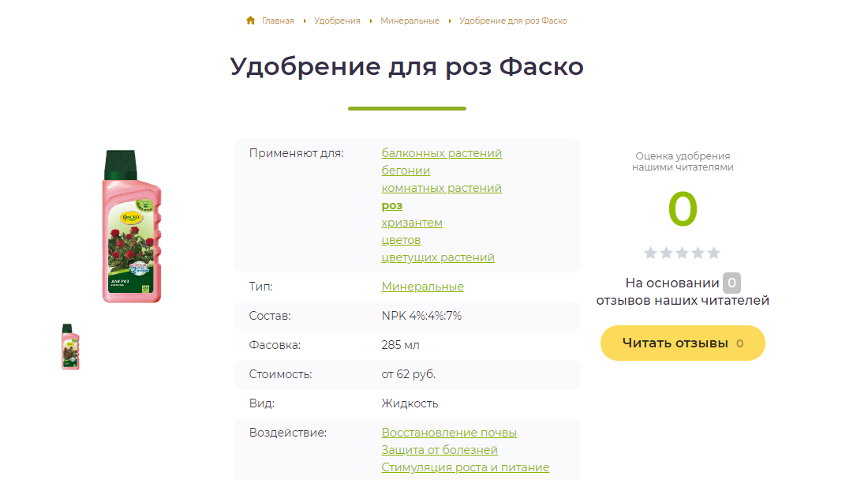Click the review count badge after На основании
The width and height of the screenshot is (868, 480).
pyautogui.click(x=731, y=283)
